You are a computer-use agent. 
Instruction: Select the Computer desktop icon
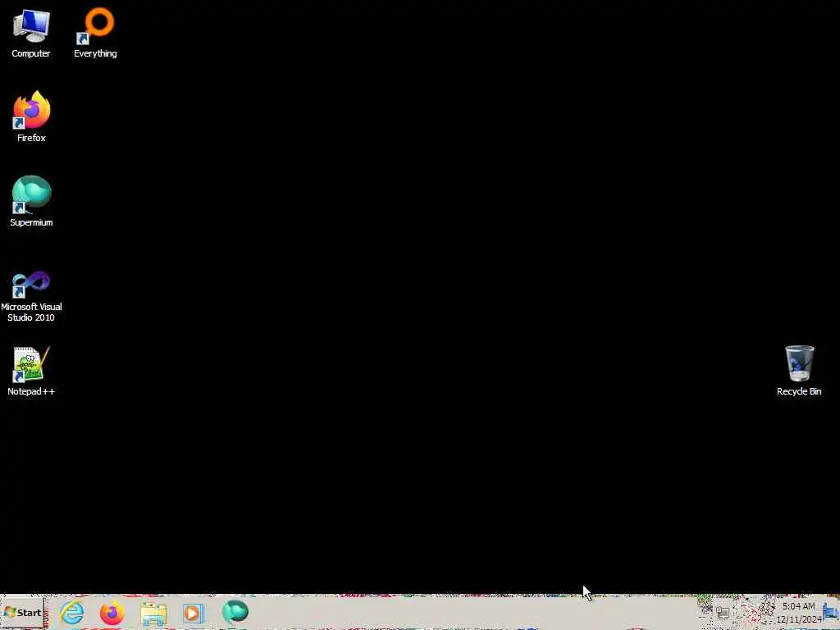pos(31,33)
